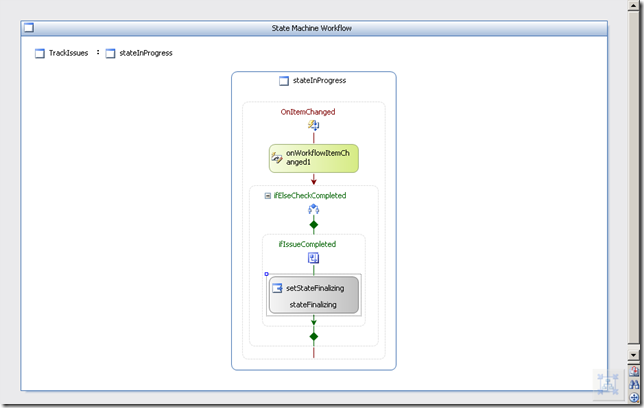This screenshot has height=408, width=644.
Task: Click the small blue selection handle on setStateFinalizing
Action: 267,274
